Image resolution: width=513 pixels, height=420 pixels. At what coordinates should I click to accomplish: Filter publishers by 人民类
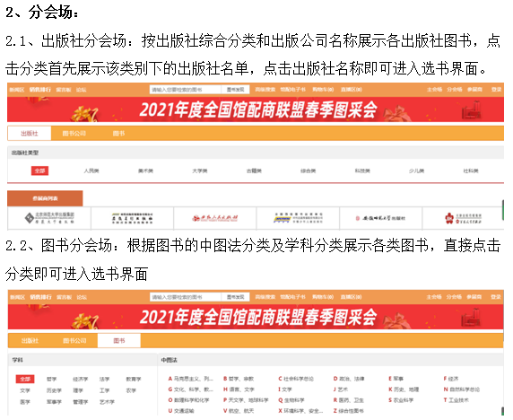(91, 171)
